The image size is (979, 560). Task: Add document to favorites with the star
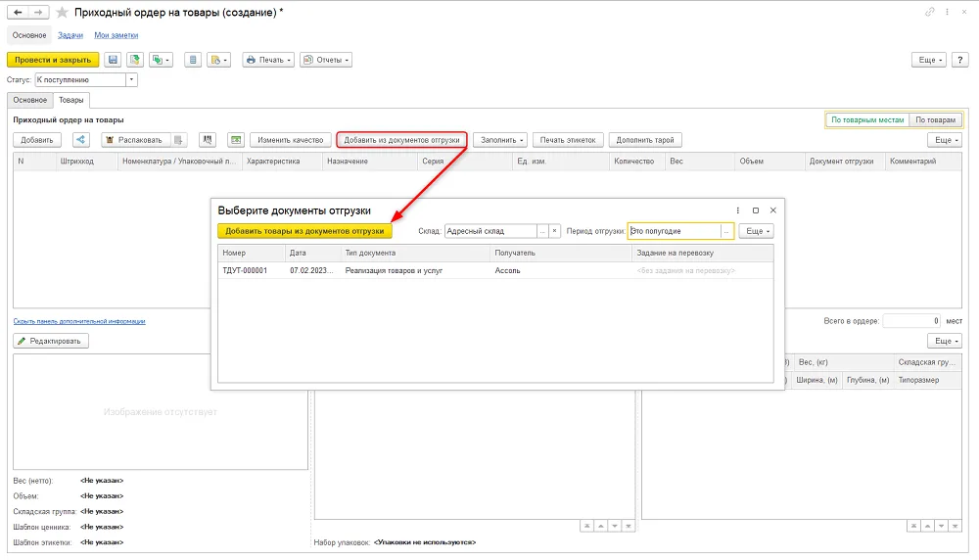click(x=61, y=13)
